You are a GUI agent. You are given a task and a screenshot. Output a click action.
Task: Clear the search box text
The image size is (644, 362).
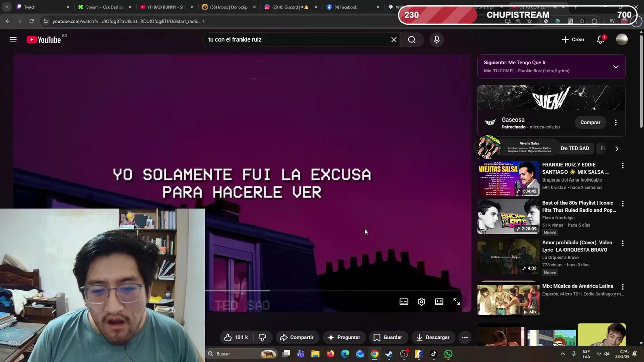point(394,40)
